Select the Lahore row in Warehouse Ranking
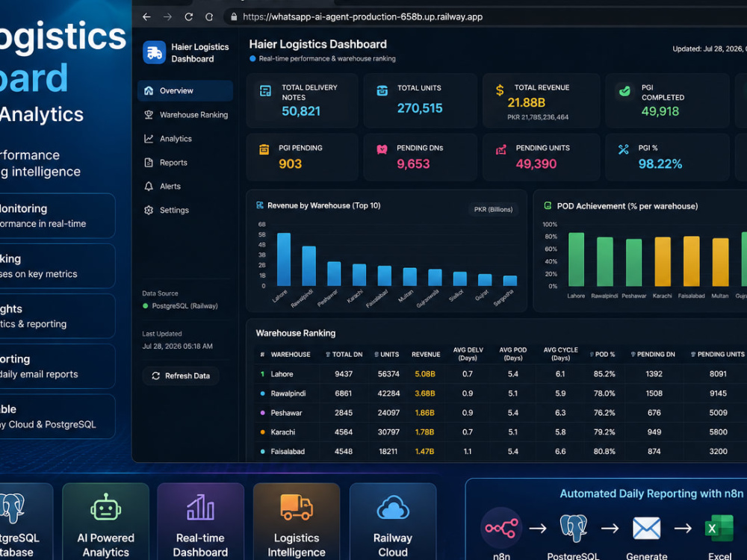Viewport: 747px width, 560px height. pos(500,374)
